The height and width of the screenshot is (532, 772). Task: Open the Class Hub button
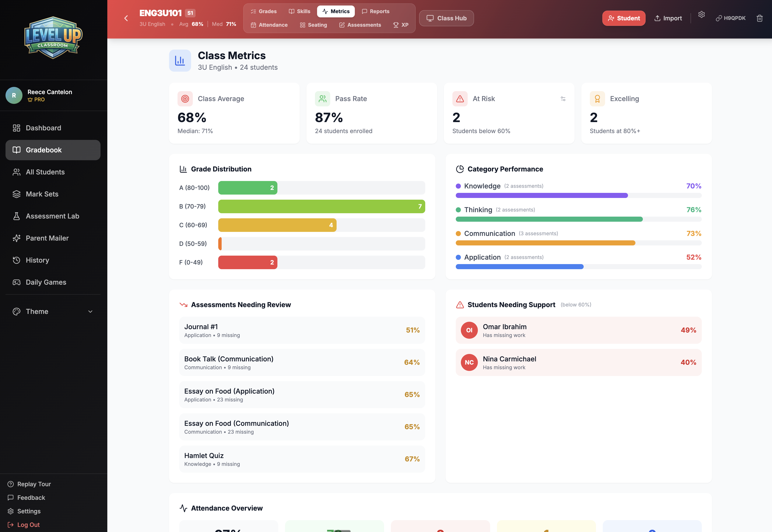pyautogui.click(x=446, y=18)
